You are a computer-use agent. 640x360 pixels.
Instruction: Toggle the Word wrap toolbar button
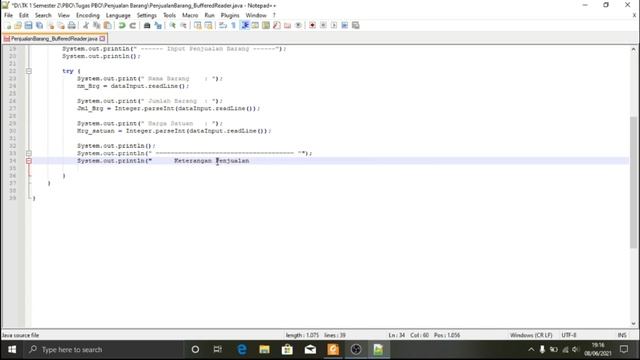[223, 25]
